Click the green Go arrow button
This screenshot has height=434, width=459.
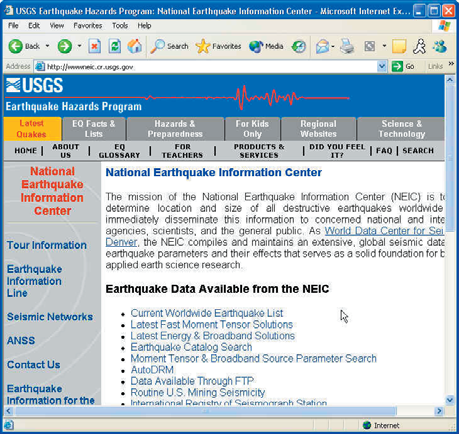pyautogui.click(x=397, y=66)
